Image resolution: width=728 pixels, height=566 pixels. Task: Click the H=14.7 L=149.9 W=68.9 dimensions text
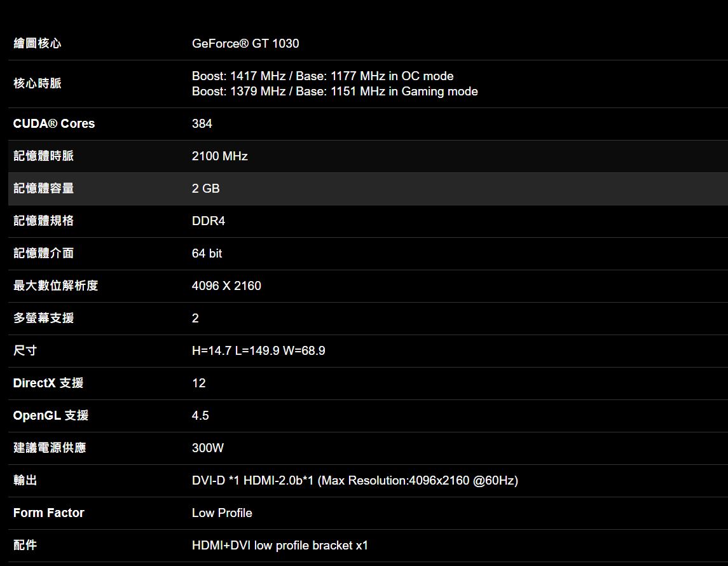coord(258,351)
